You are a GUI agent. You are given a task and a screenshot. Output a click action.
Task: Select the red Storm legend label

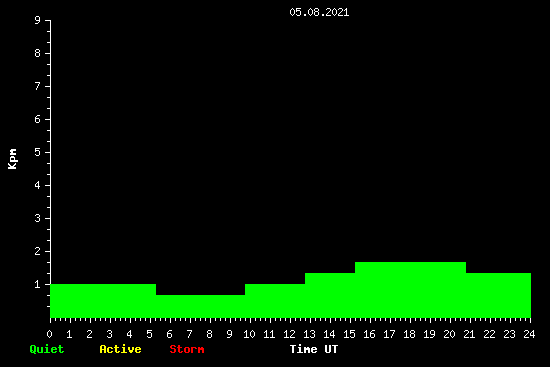click(x=187, y=349)
